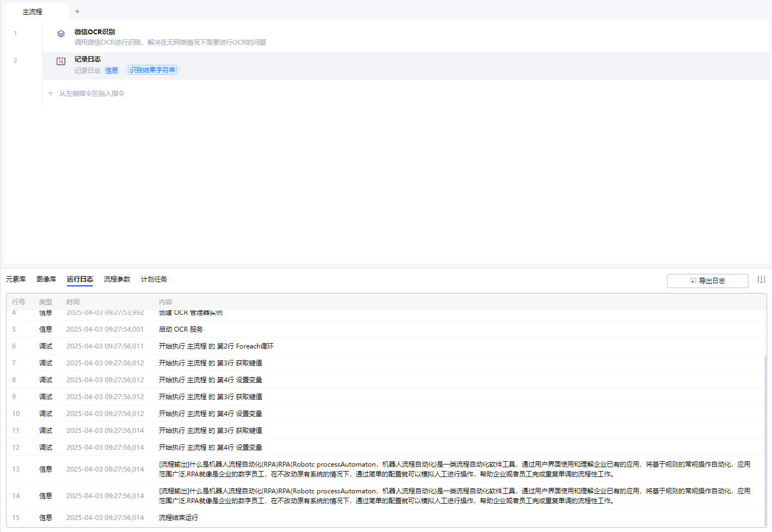Select the 主流程 tab
Screen dimensions: 772x532
click(33, 12)
